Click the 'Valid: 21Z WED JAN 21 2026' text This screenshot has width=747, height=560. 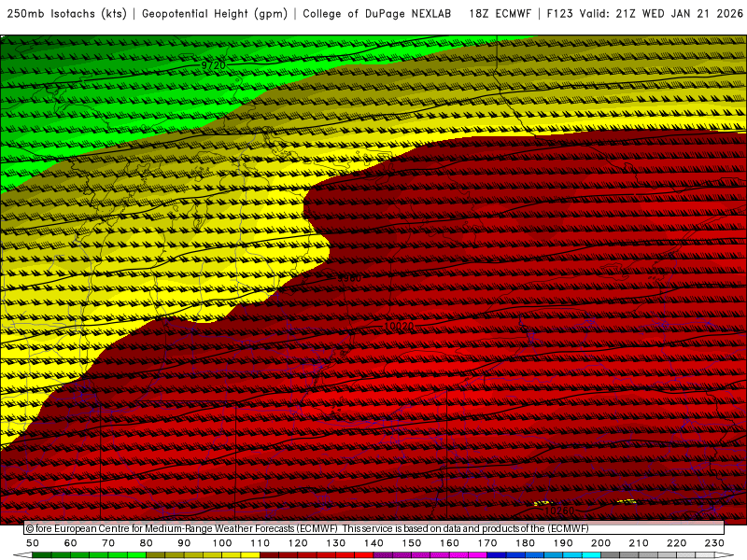pos(661,14)
